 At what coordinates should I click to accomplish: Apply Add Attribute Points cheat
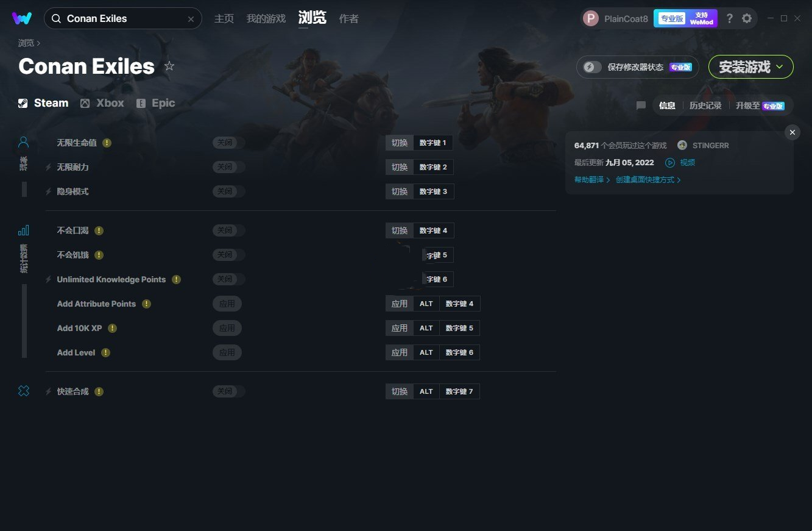click(227, 304)
